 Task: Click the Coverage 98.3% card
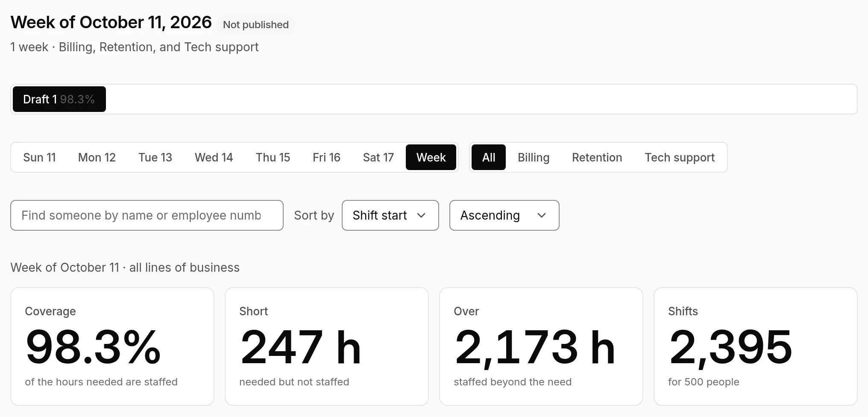(x=112, y=347)
